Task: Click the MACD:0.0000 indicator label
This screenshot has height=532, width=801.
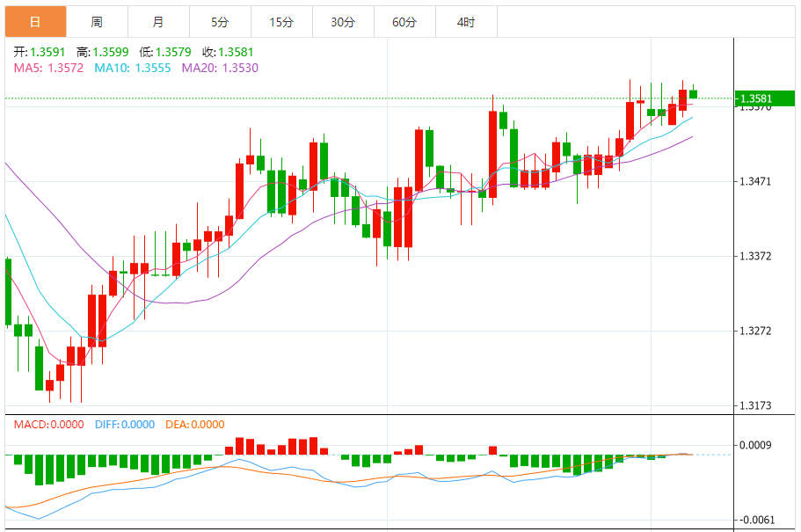Action: coord(48,425)
